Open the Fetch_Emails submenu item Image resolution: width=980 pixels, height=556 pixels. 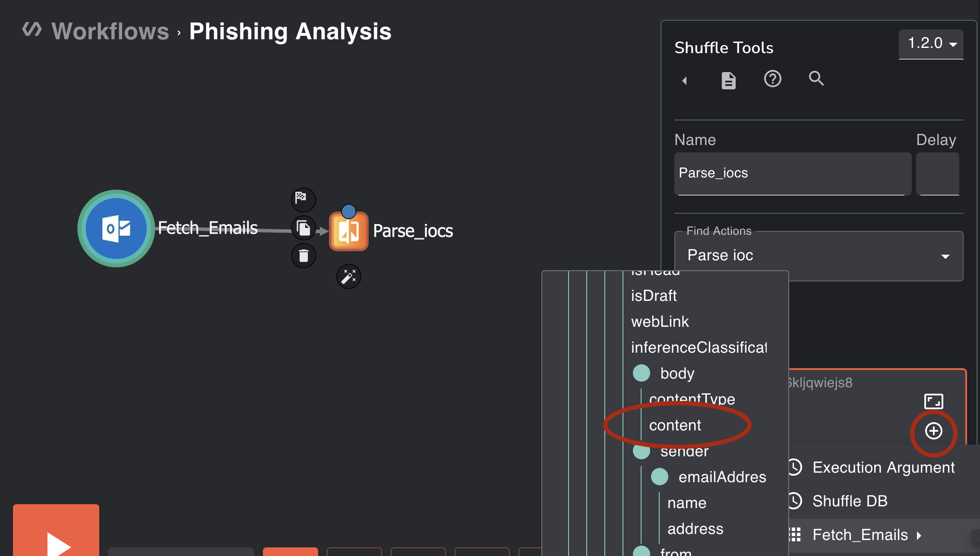pos(860,535)
